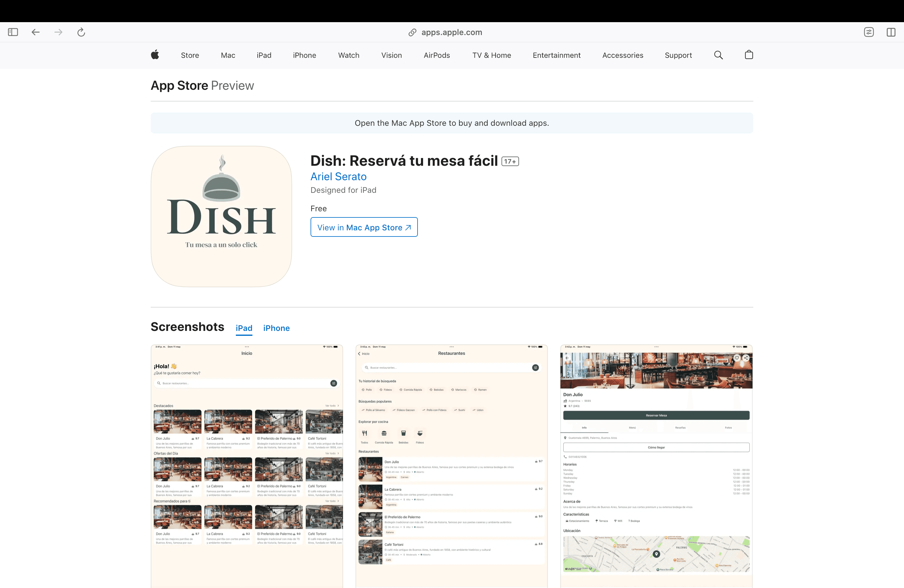Open split view icon at toolbar right
This screenshot has height=588, width=904.
coord(891,32)
